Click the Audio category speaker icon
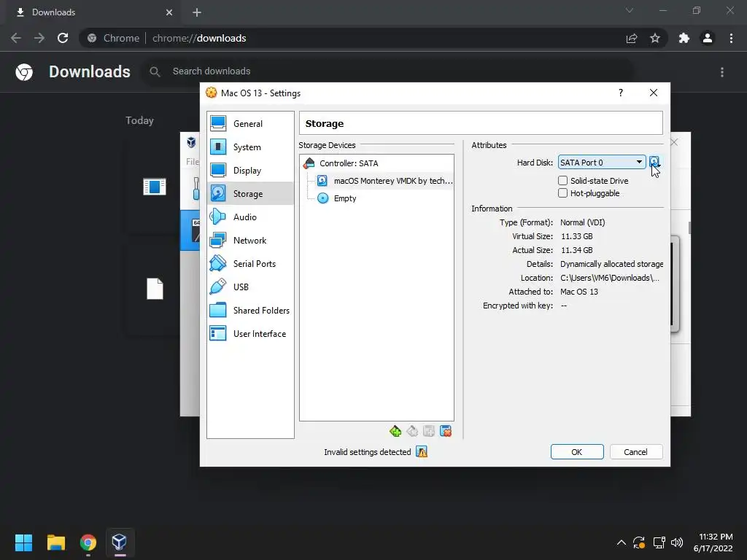Screen dimensions: 747x560 (218, 217)
